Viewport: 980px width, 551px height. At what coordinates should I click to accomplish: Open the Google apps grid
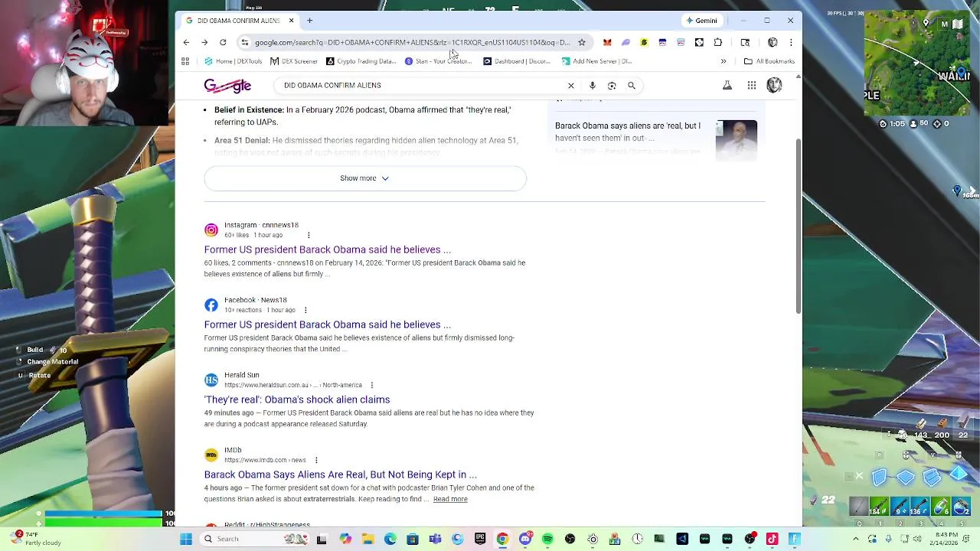click(x=752, y=86)
